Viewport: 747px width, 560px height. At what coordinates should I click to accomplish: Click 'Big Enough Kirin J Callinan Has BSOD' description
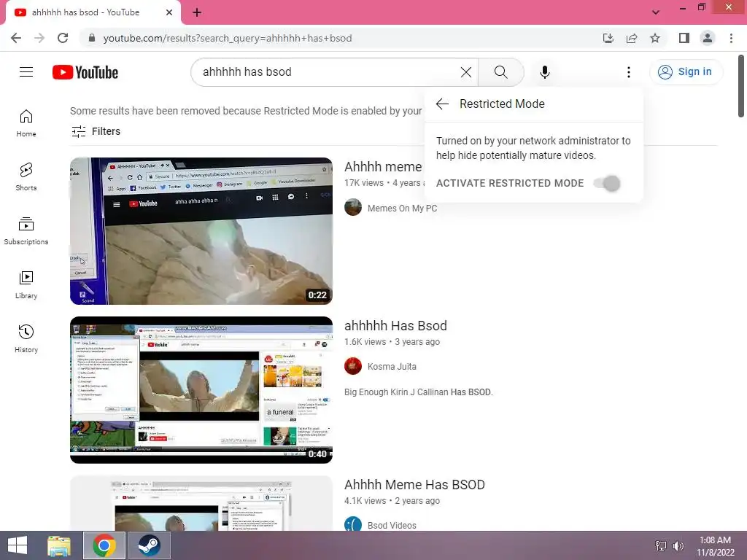click(x=419, y=392)
